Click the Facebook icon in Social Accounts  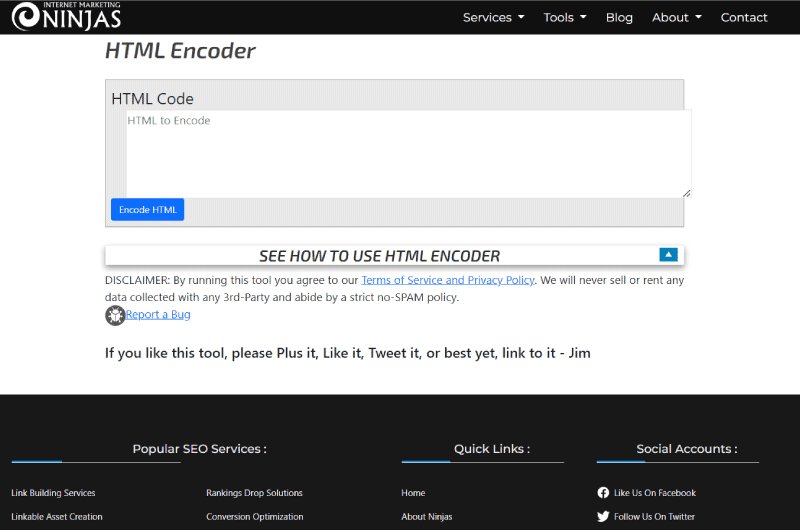click(603, 493)
